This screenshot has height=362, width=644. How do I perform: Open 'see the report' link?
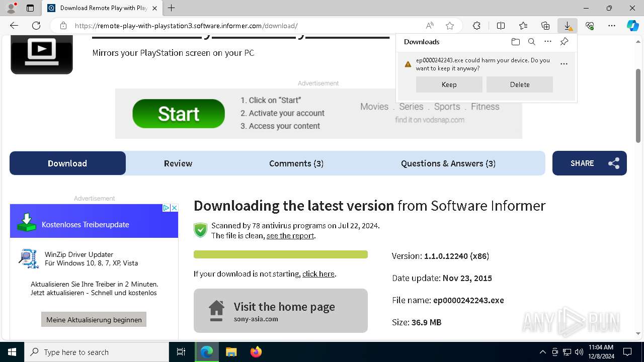pyautogui.click(x=290, y=236)
